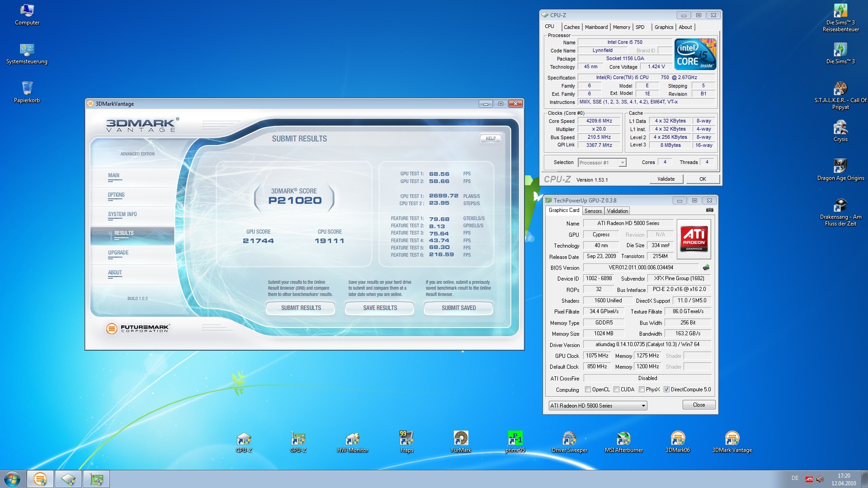
Task: Click the DE language indicator in taskbar
Action: tap(795, 478)
